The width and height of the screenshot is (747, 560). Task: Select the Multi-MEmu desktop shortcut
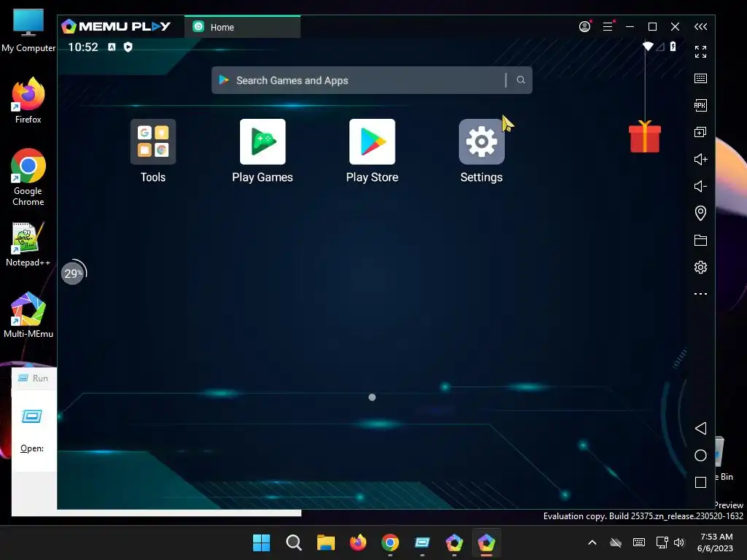pyautogui.click(x=28, y=315)
